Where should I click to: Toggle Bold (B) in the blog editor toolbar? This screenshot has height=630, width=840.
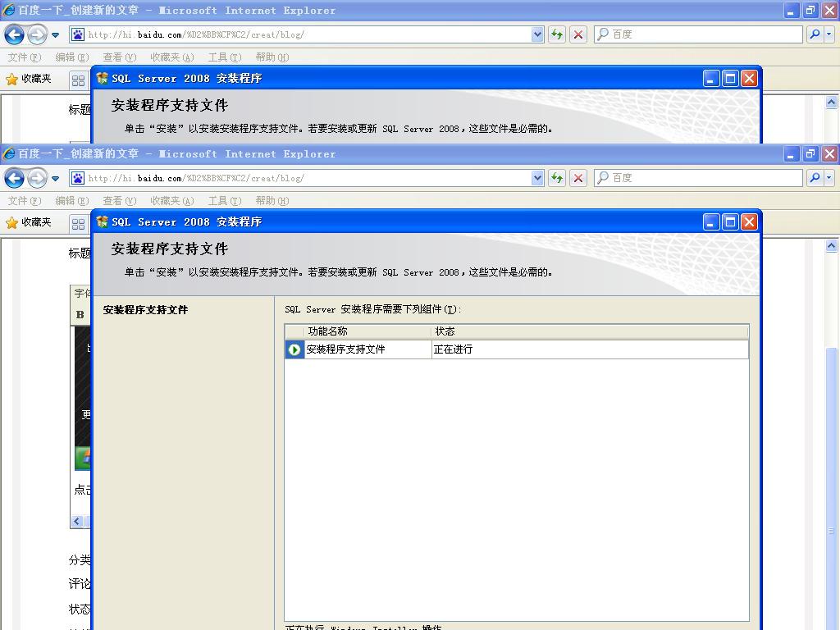[80, 314]
